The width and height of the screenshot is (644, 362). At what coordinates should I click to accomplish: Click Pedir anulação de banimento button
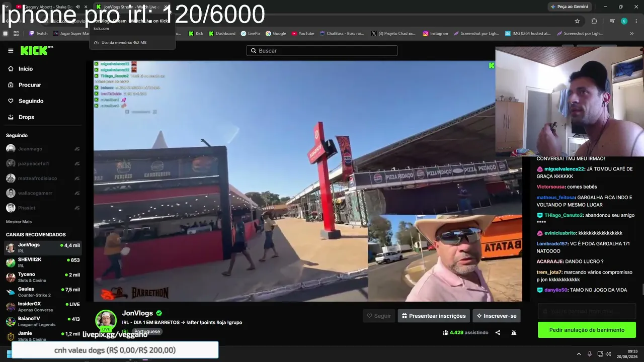[587, 330]
